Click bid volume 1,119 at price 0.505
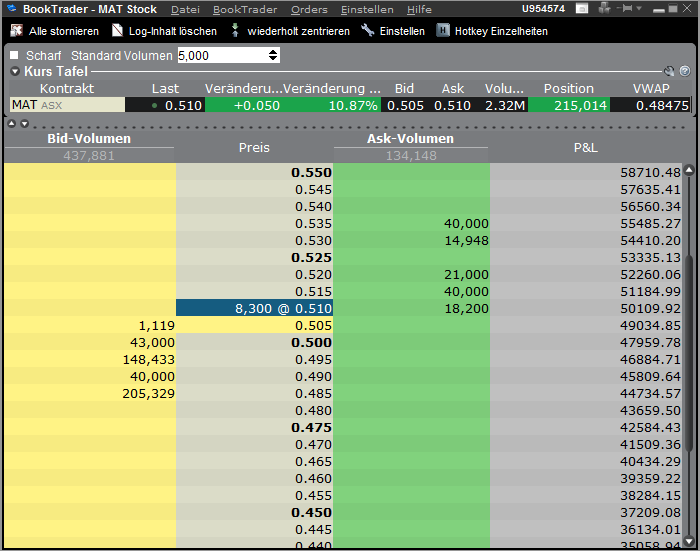 (90, 326)
